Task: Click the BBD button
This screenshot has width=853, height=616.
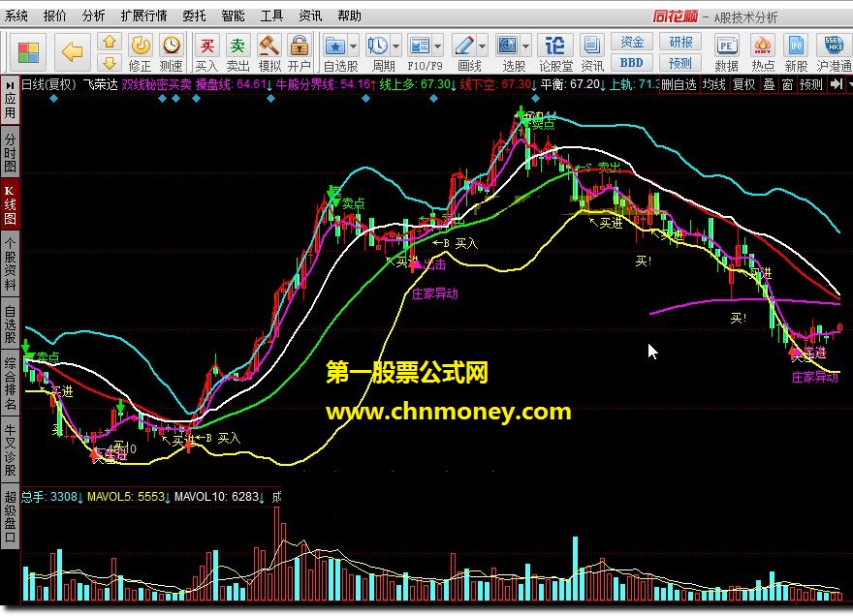Action: coord(632,63)
